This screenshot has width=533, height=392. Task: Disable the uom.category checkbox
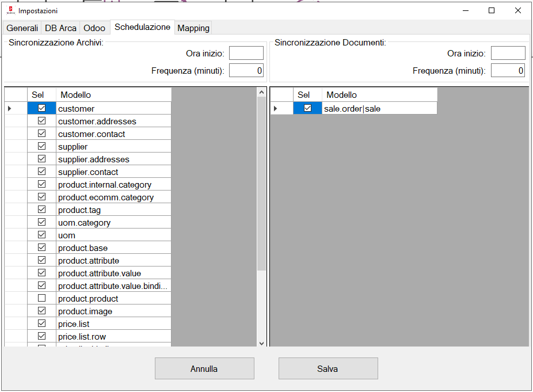[41, 222]
